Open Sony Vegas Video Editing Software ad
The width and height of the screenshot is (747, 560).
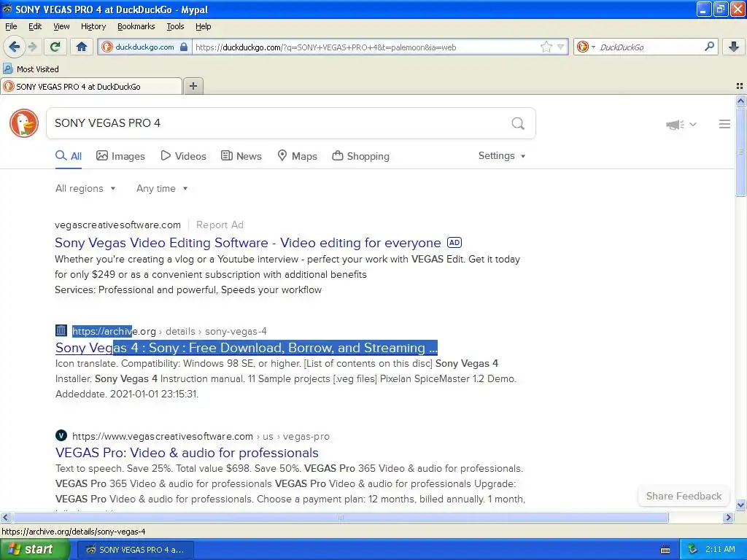(x=248, y=243)
